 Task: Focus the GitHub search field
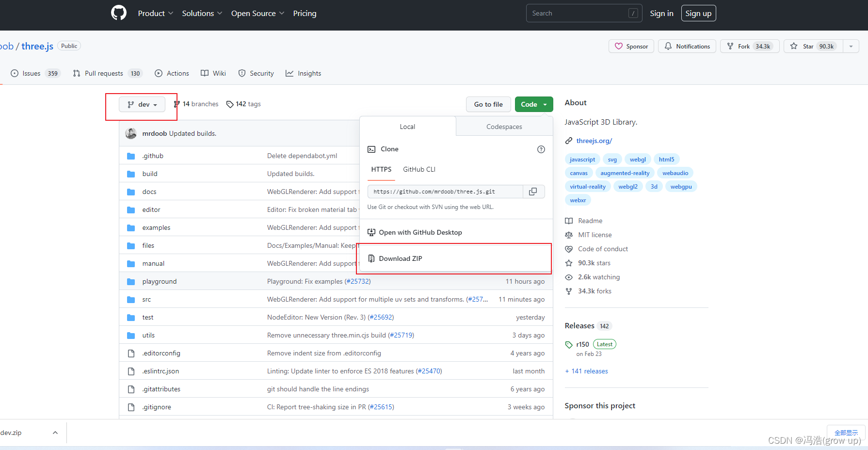tap(584, 13)
